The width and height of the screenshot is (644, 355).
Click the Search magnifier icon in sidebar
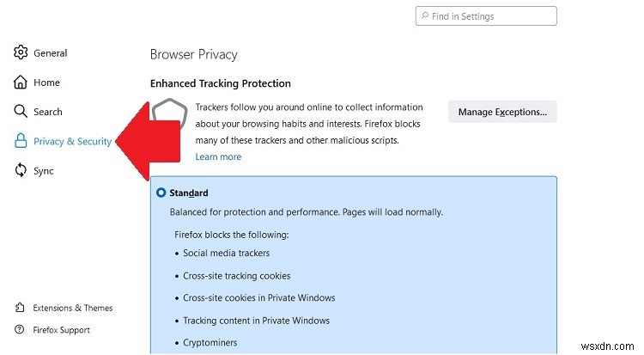pyautogui.click(x=21, y=111)
